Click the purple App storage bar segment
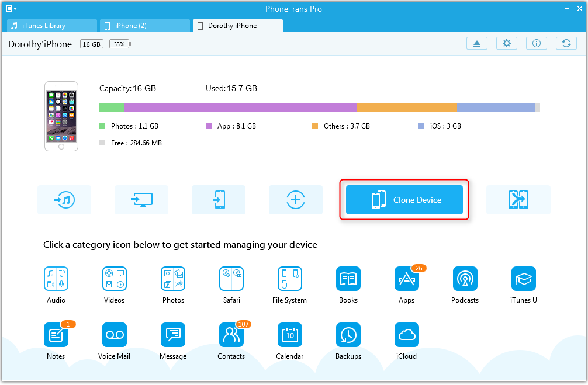 coord(240,107)
